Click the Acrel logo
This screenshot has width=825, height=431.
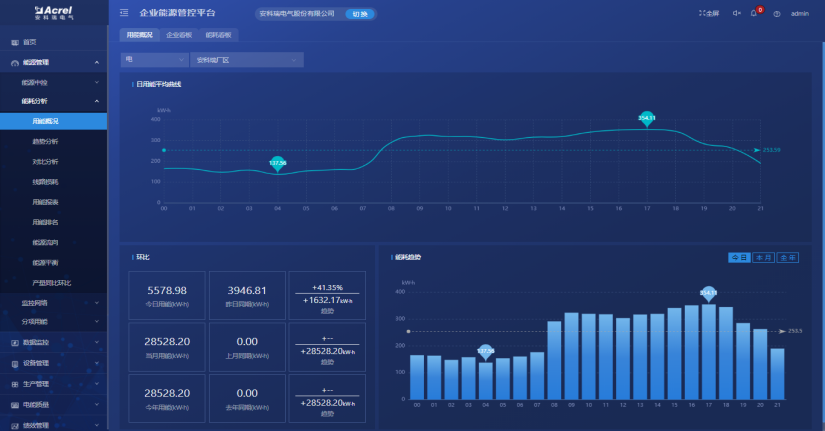coord(53,12)
